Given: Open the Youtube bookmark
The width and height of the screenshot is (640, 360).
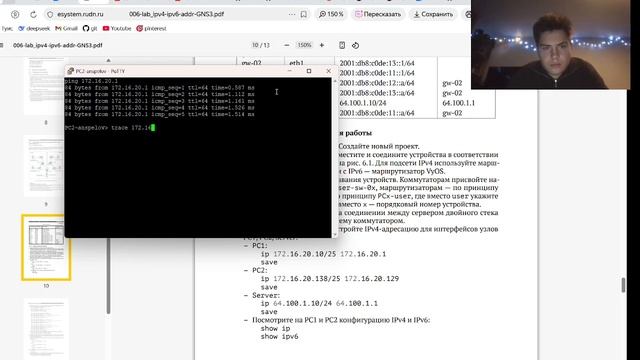Looking at the screenshot, I should tap(117, 29).
